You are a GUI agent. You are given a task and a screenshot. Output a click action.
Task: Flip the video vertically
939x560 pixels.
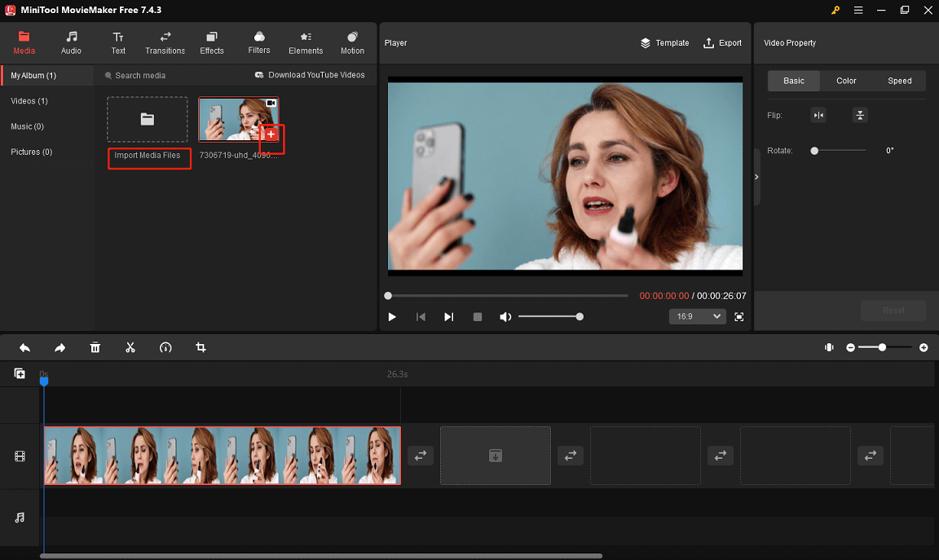860,115
